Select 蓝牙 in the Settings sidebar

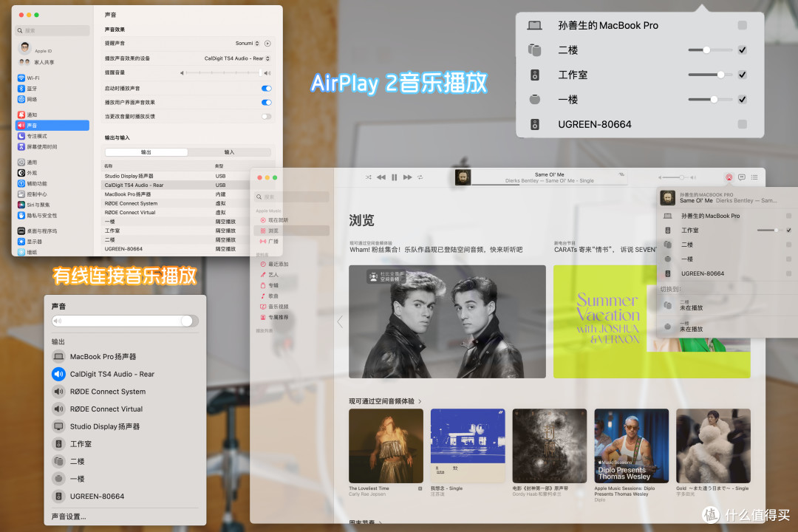click(52, 89)
